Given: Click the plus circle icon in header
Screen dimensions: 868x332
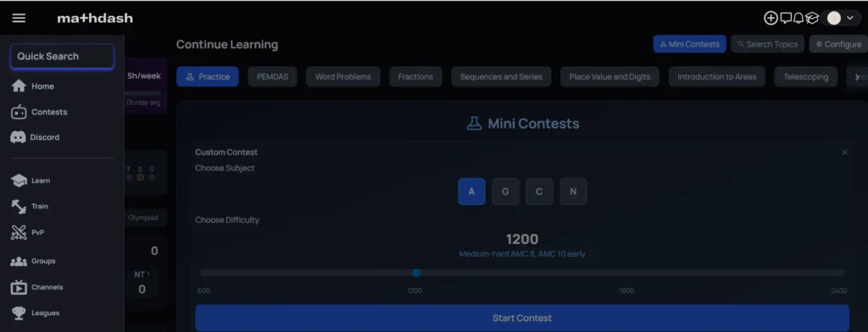Looking at the screenshot, I should coord(771,19).
